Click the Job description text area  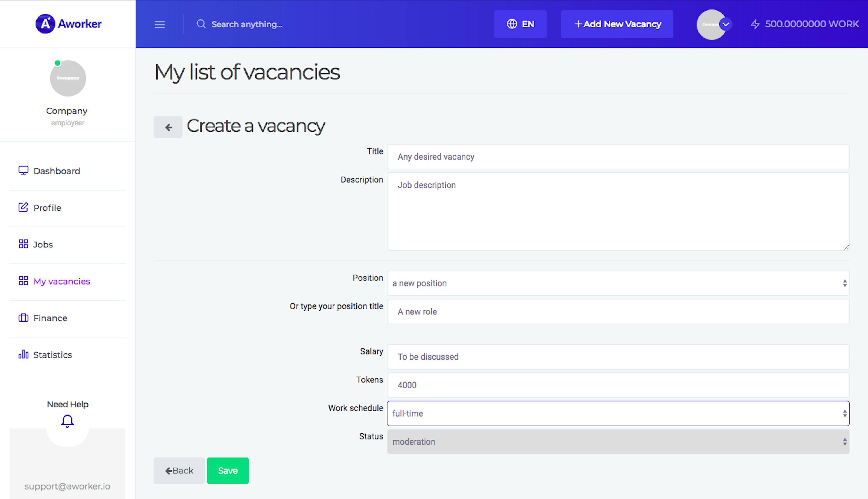[618, 212]
